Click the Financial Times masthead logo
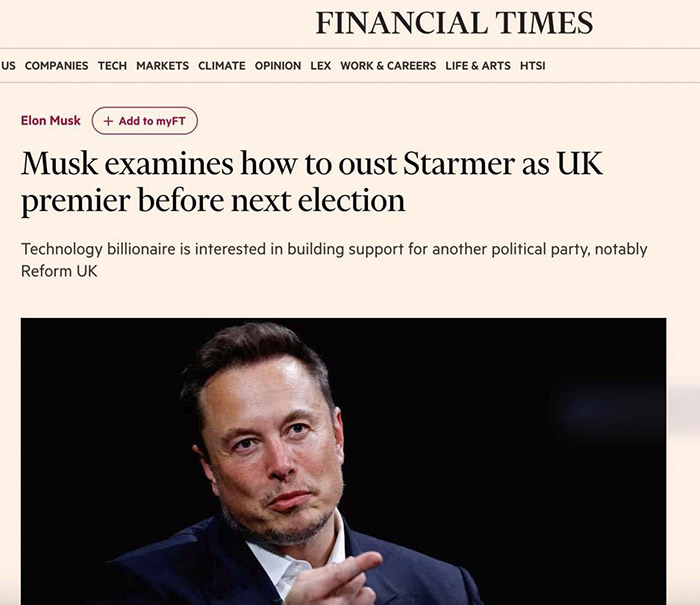 [x=454, y=23]
